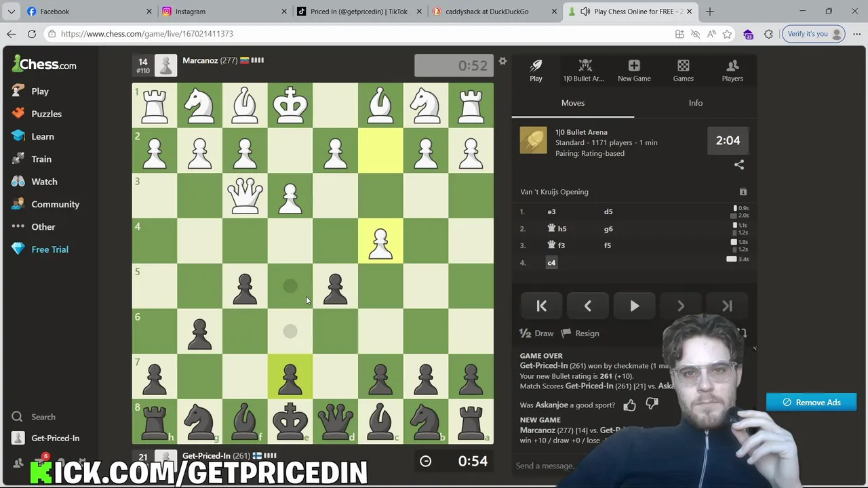This screenshot has width=868, height=488.
Task: Select the Play rocket tab
Action: coord(536,70)
